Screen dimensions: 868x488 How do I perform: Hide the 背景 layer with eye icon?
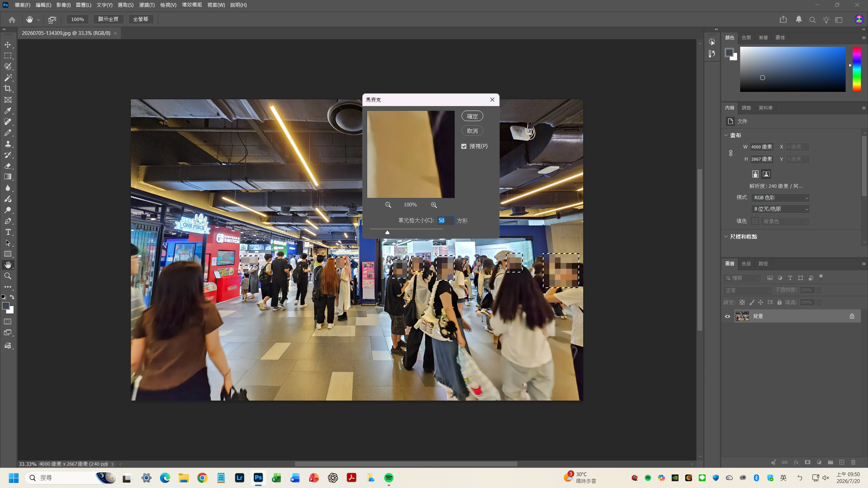727,316
